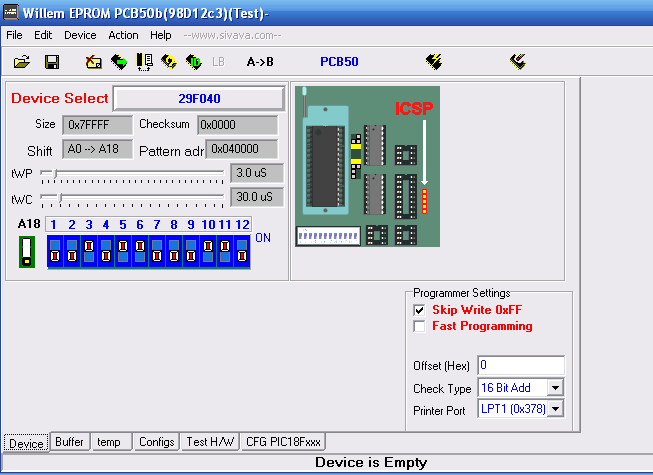Open the Action menu
This screenshot has width=653, height=475.
click(123, 35)
